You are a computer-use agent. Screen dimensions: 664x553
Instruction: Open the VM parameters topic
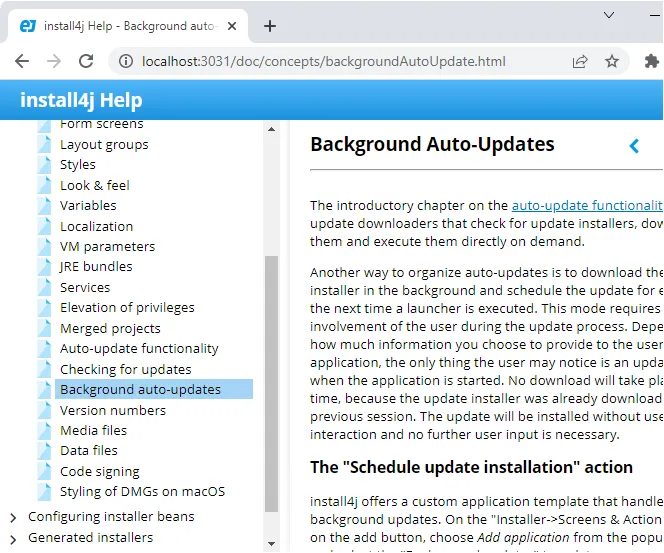(x=108, y=246)
